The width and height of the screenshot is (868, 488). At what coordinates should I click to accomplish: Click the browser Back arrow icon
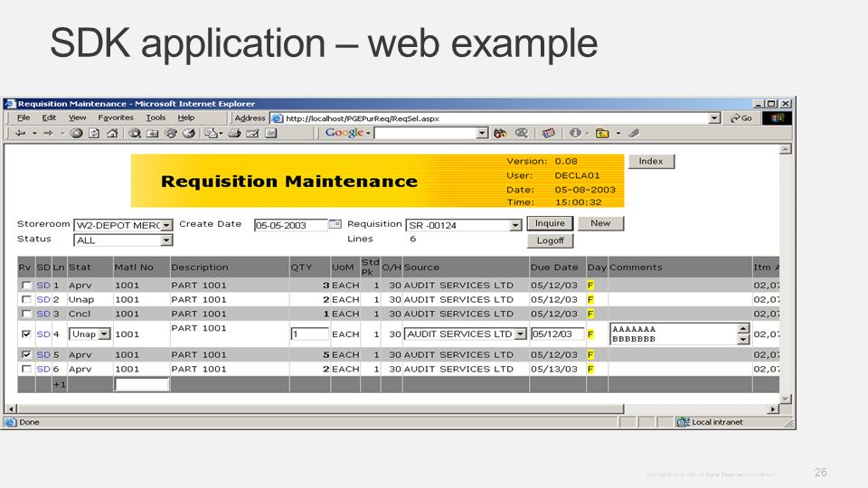pyautogui.click(x=21, y=134)
